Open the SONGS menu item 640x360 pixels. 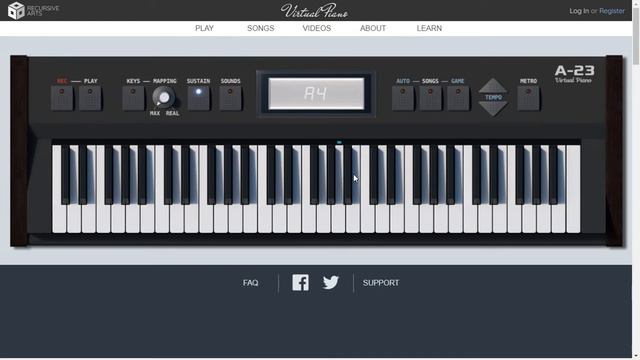(x=260, y=28)
